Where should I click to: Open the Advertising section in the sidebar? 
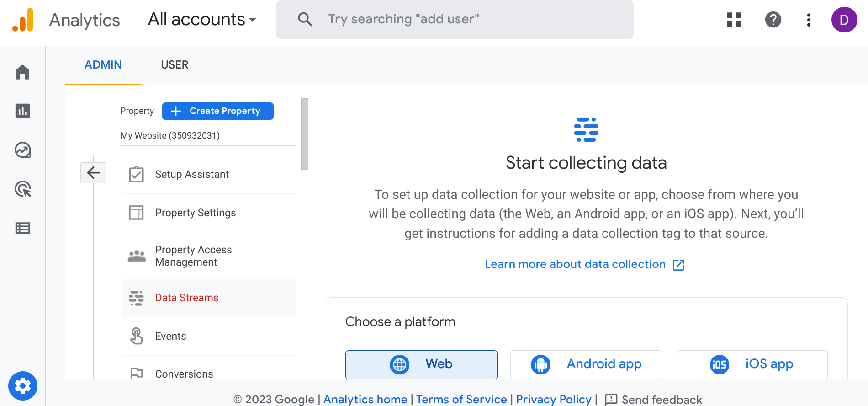click(23, 189)
